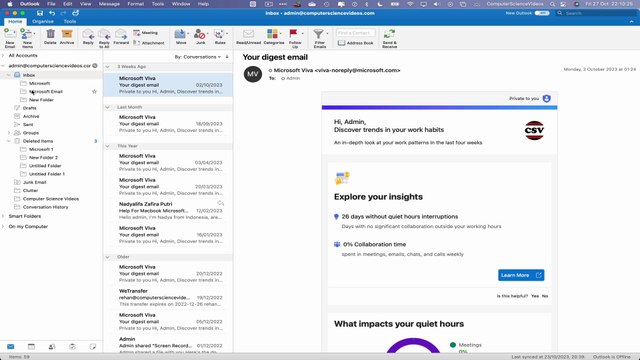Image resolution: width=640 pixels, height=360 pixels.
Task: Favorite the Microsoft Email folder star
Action: [94, 91]
